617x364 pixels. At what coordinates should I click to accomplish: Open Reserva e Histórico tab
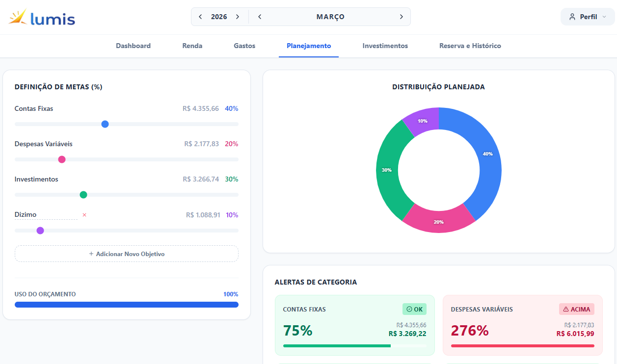point(470,46)
